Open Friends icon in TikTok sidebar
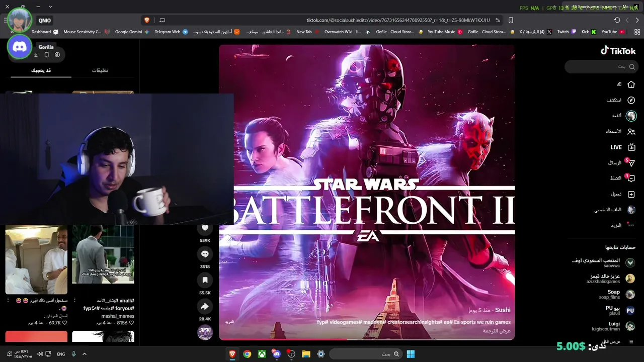The width and height of the screenshot is (644, 362). 631,131
